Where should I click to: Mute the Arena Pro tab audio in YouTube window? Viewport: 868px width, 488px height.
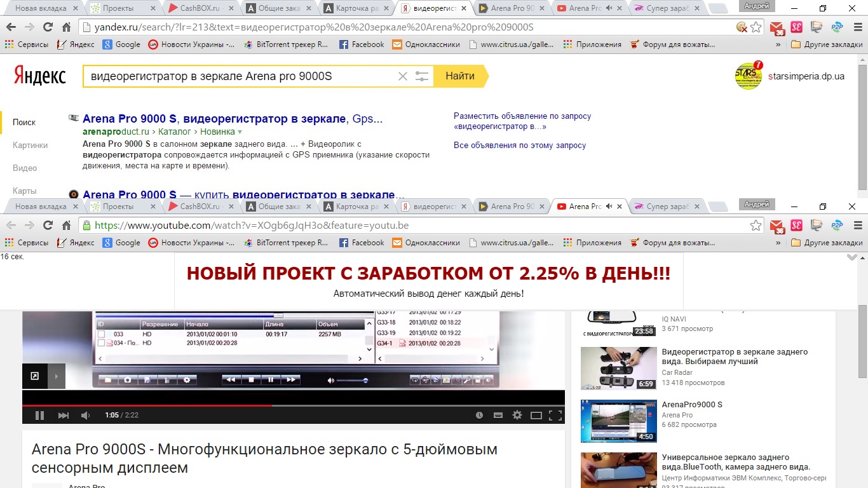tap(609, 207)
